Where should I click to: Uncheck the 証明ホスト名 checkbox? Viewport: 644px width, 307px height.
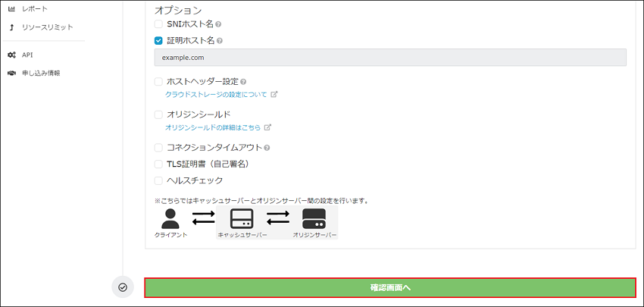[x=158, y=41]
